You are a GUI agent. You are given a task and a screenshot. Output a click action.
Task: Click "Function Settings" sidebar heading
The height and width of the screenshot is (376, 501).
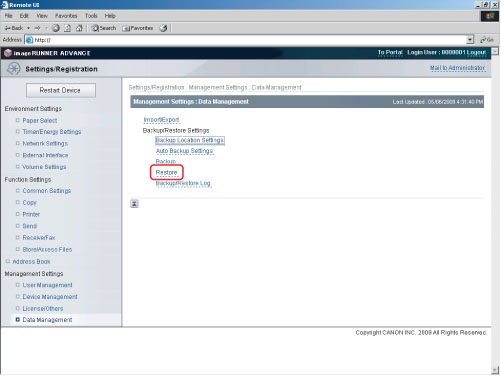coord(28,179)
